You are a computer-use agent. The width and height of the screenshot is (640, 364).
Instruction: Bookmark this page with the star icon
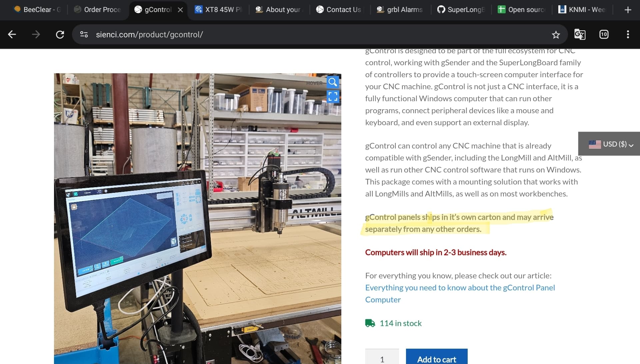556,35
